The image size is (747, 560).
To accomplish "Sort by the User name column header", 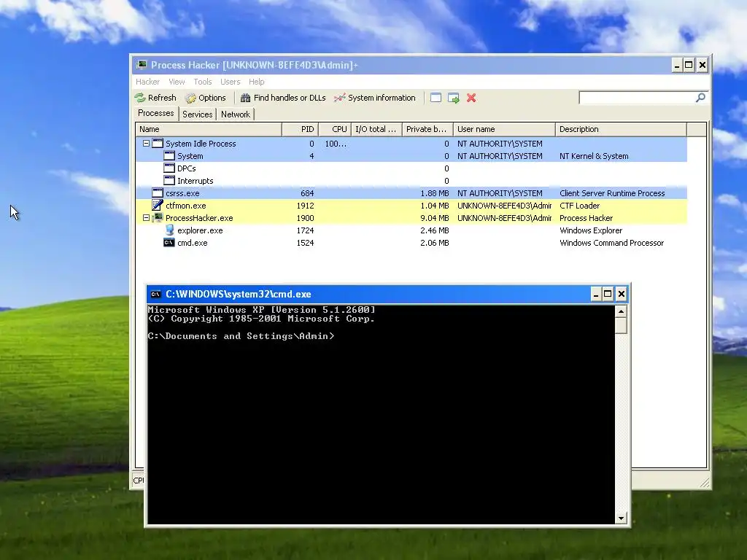I will [x=505, y=129].
